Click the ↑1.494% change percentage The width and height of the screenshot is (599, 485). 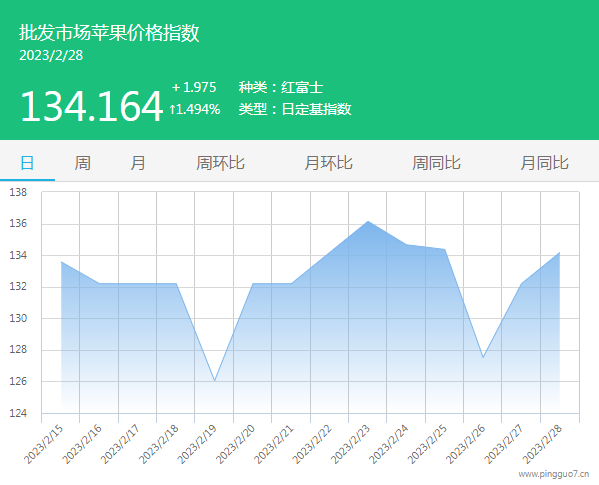[195, 110]
